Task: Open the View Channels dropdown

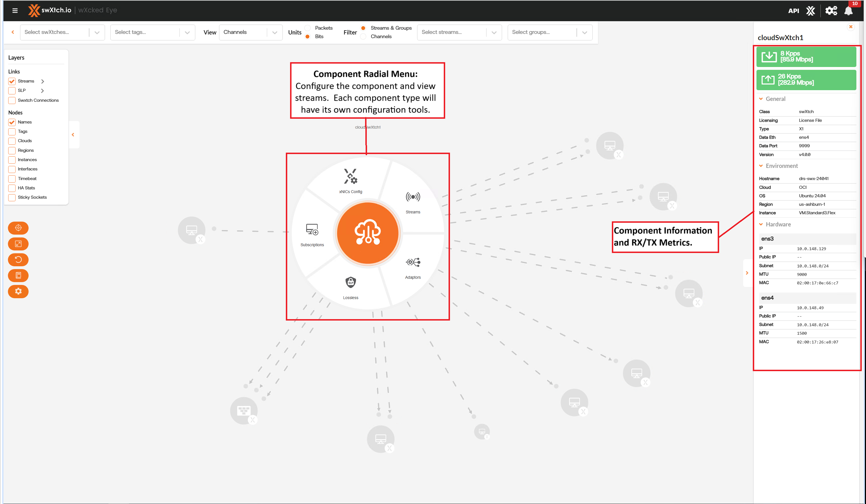Action: [250, 32]
